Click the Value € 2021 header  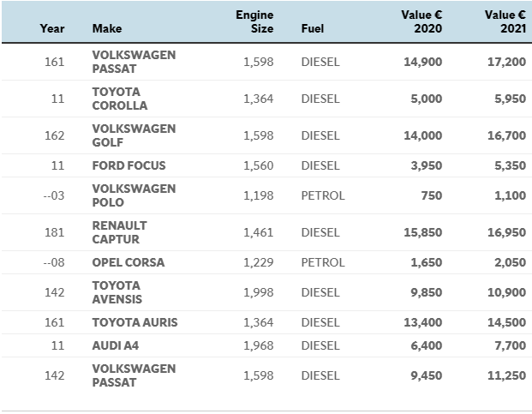coord(505,22)
